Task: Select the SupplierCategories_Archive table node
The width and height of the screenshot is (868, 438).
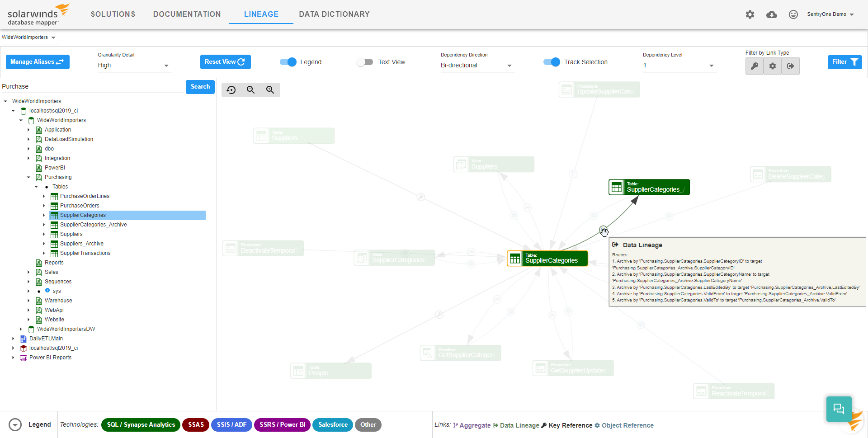Action: coord(649,187)
